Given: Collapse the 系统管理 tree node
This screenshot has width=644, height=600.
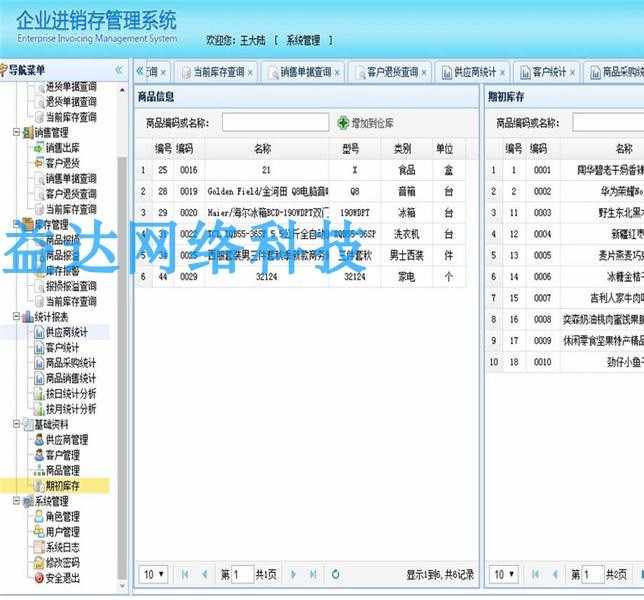Looking at the screenshot, I should [16, 501].
